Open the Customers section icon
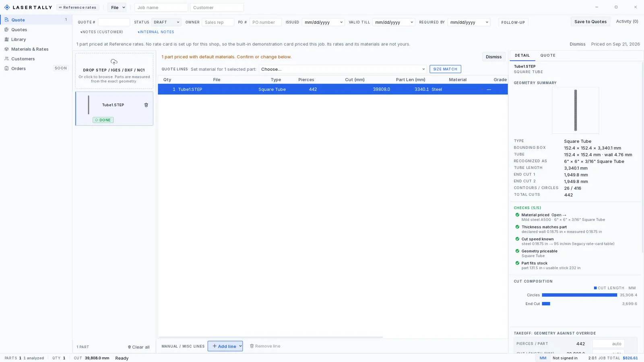The image size is (644, 362). pyautogui.click(x=6, y=59)
